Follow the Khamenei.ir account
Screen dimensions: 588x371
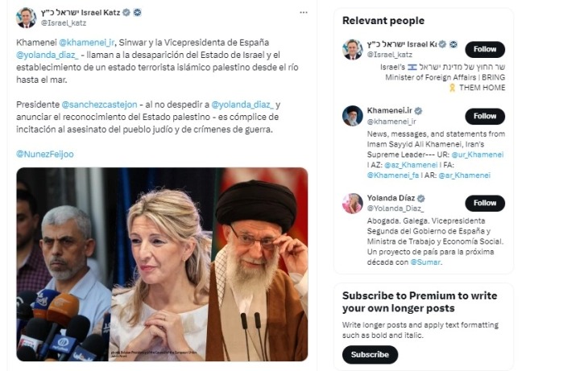(485, 116)
